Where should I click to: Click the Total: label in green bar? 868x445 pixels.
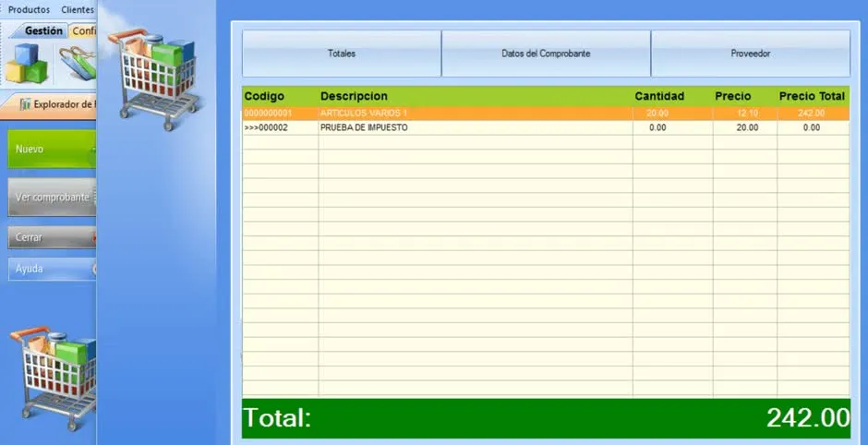[277, 418]
